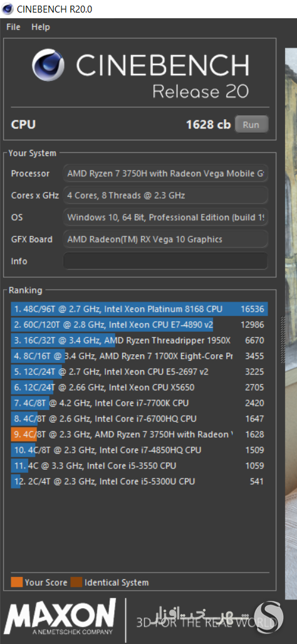Select your score row AMD Ryzen 7 3750H
Viewport: 297px width, 644px height.
click(x=140, y=434)
